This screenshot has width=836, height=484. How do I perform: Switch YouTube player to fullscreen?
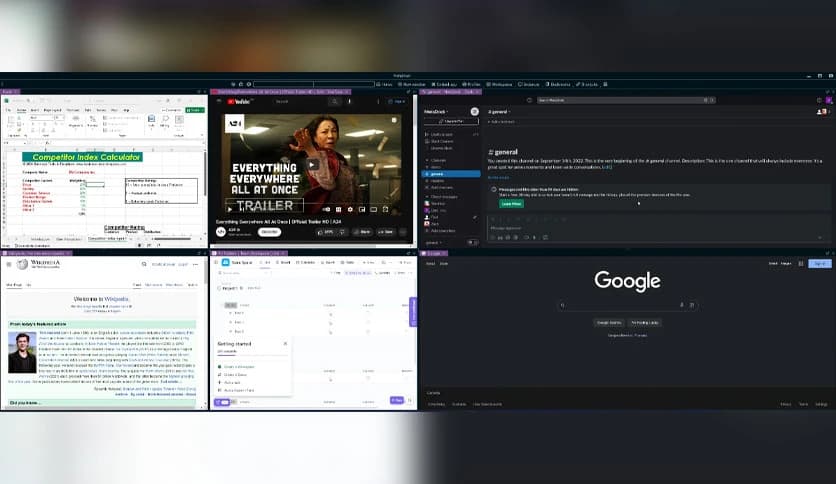tap(385, 209)
